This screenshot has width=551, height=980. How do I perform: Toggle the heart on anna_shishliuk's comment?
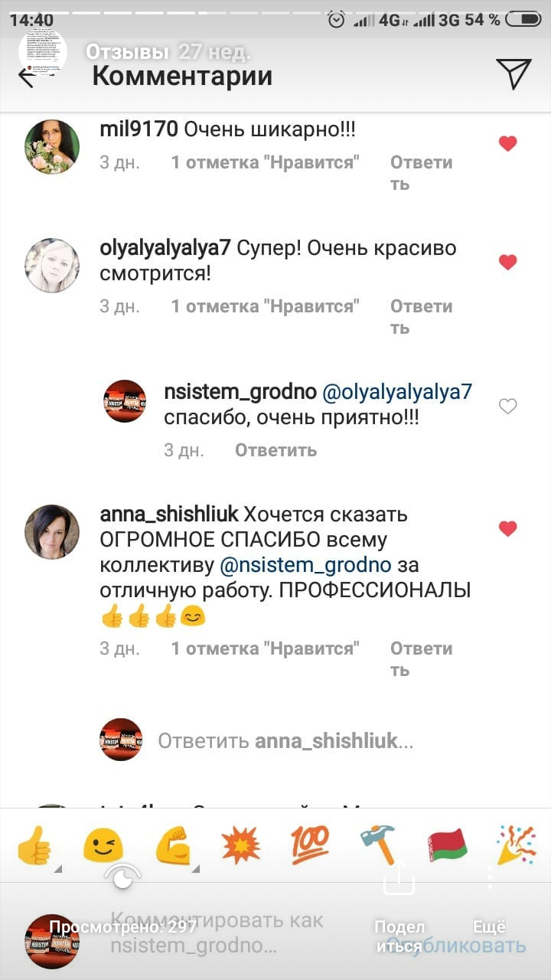coord(507,528)
